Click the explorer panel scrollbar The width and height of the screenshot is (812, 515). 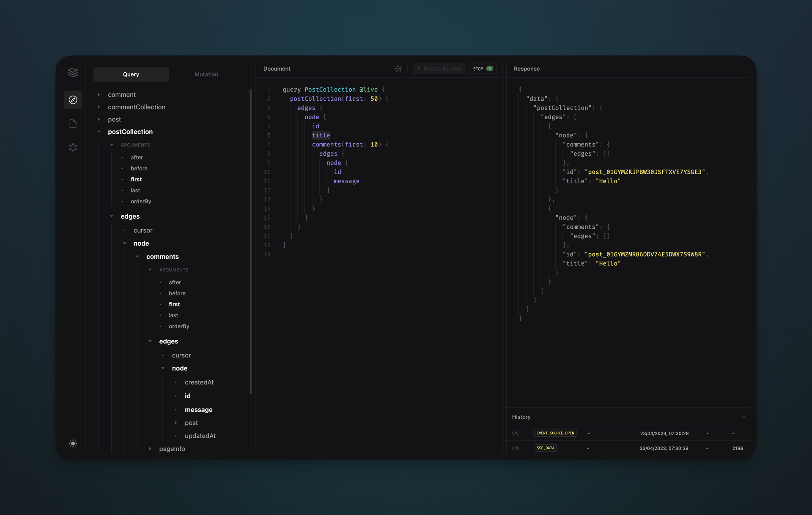[x=250, y=241]
